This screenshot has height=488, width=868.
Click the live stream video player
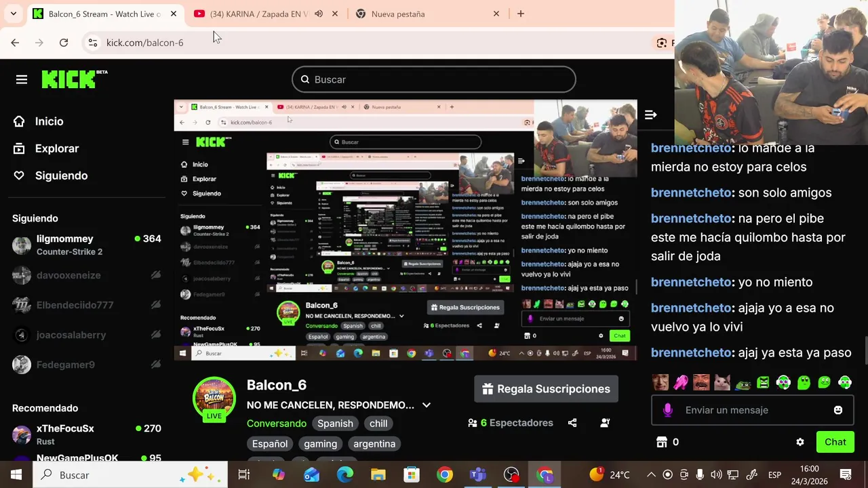(x=406, y=230)
